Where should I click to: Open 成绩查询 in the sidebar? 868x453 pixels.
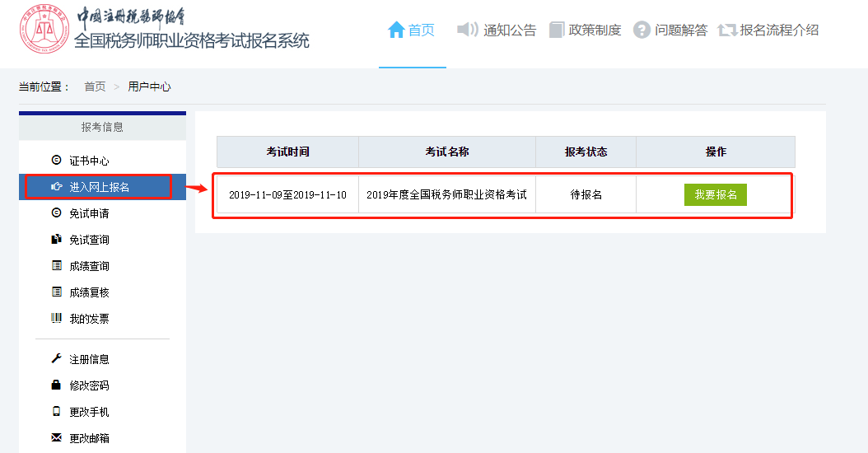click(x=89, y=266)
